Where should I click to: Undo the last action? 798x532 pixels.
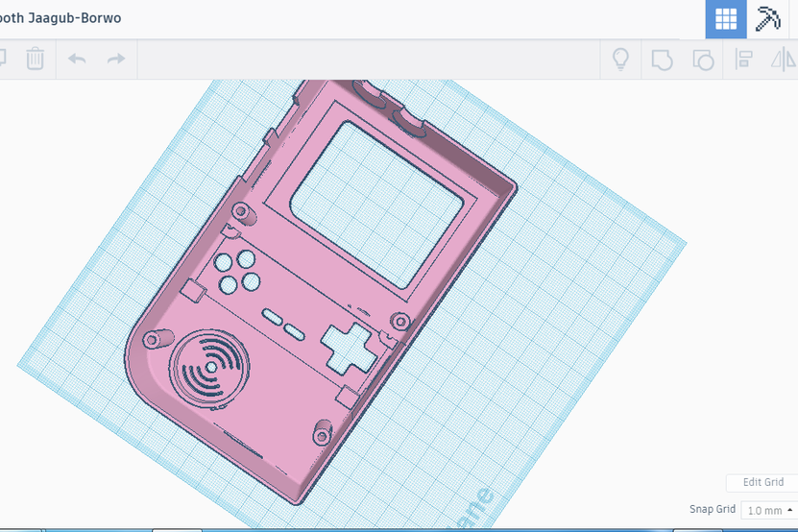click(77, 59)
